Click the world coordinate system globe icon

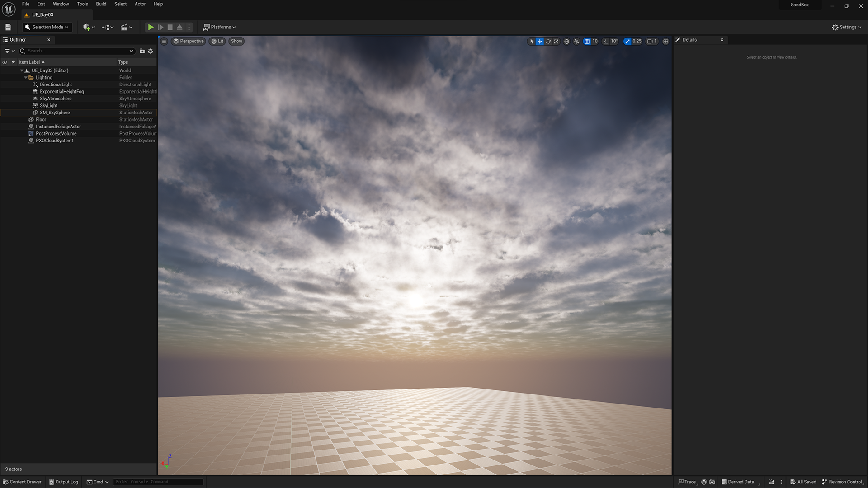(566, 41)
